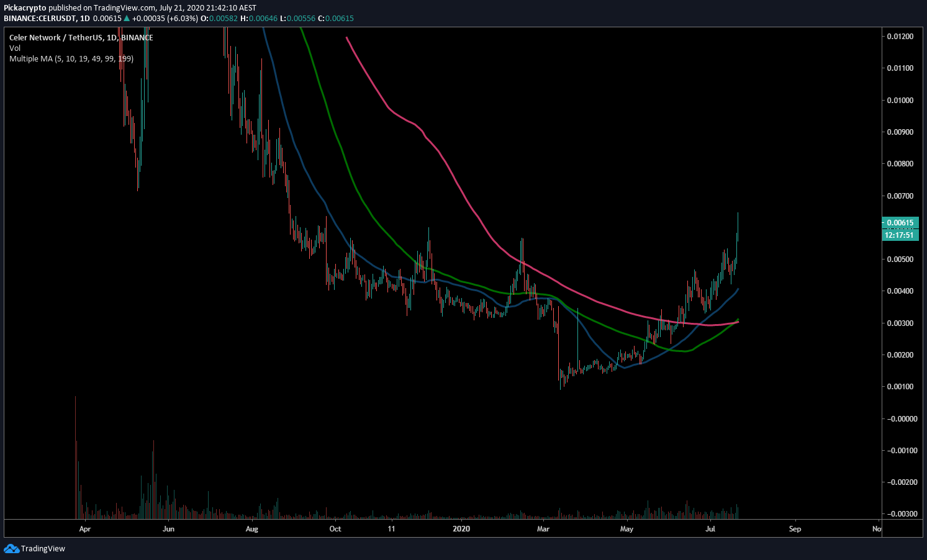Click the Mar date axis label
Image resolution: width=927 pixels, height=560 pixels.
point(543,529)
